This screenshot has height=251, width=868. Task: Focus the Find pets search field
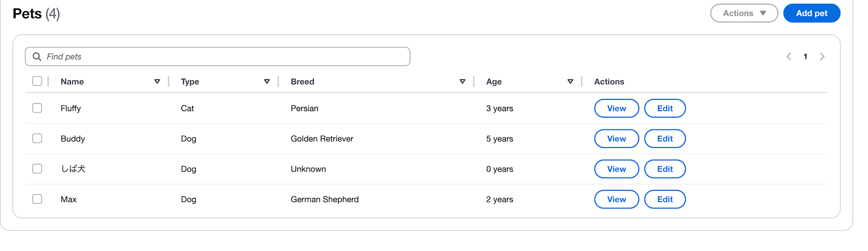(217, 56)
